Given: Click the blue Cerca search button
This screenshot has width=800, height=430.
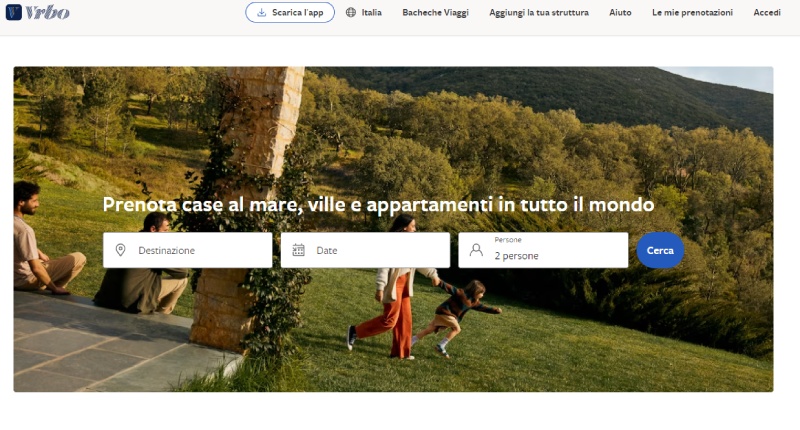Looking at the screenshot, I should [x=660, y=250].
